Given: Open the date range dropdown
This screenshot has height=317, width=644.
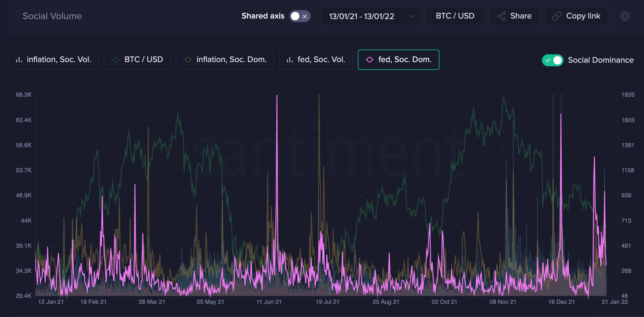Looking at the screenshot, I should pos(371,16).
